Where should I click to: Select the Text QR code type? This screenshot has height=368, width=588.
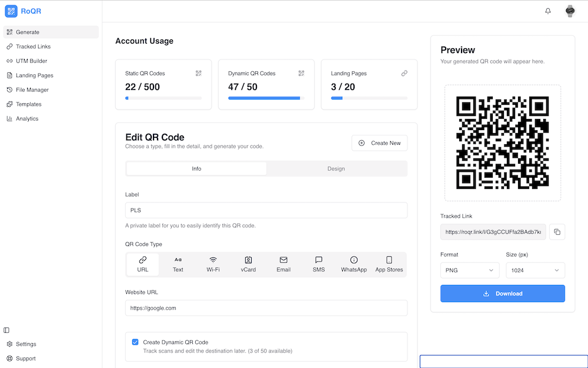178,264
